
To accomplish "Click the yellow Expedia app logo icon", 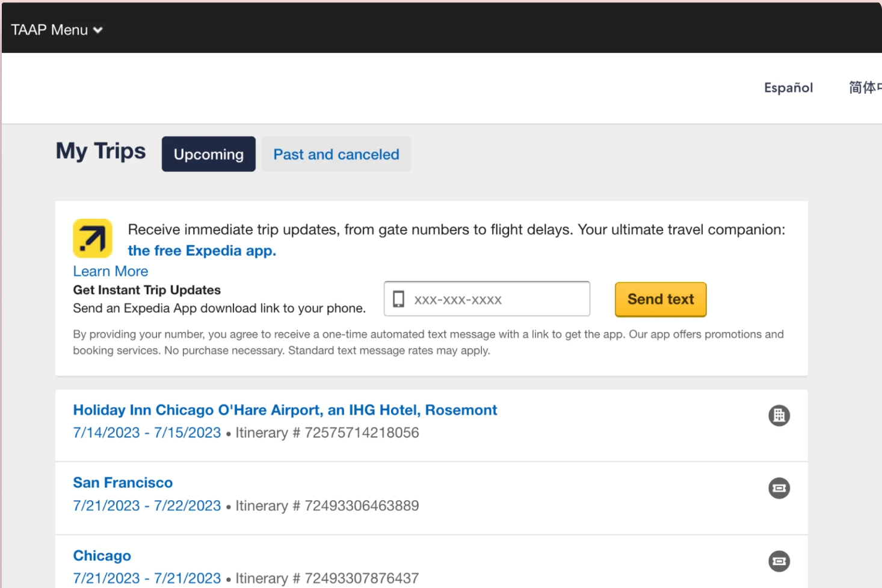I will coord(93,238).
